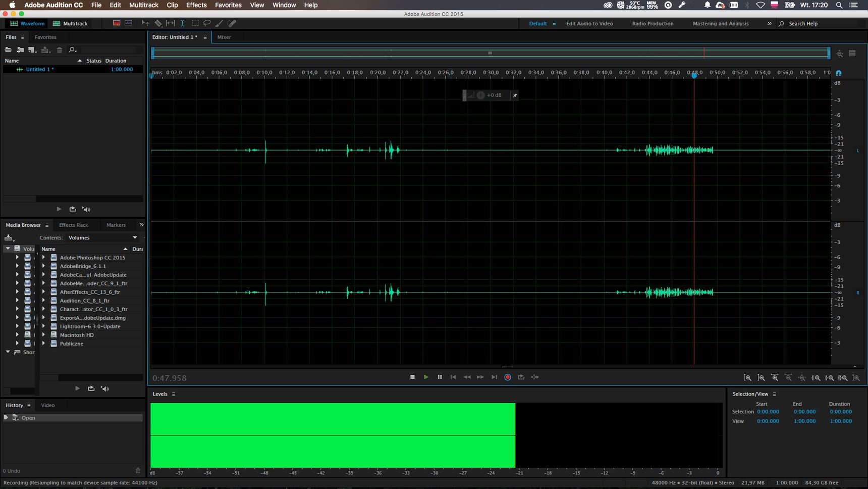The width and height of the screenshot is (868, 489).
Task: Click the playhead marker on the timeline ruler
Action: (x=694, y=75)
